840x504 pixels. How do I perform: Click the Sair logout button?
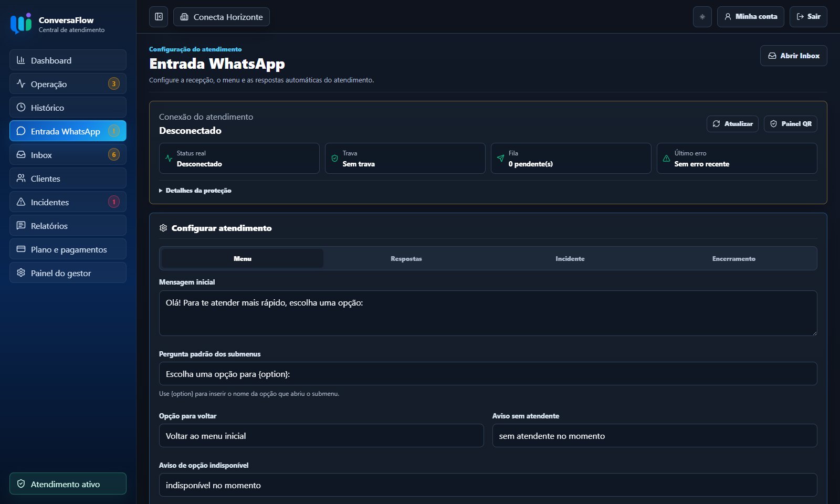coord(808,17)
